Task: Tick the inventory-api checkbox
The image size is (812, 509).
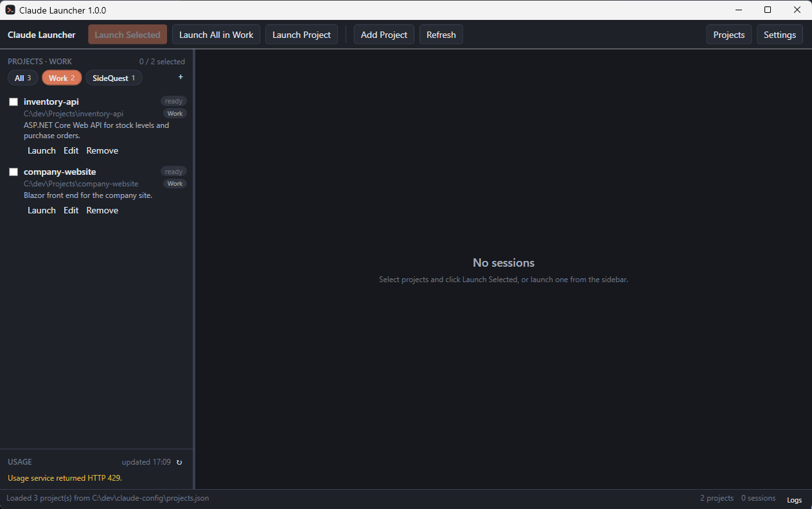Action: [13, 102]
